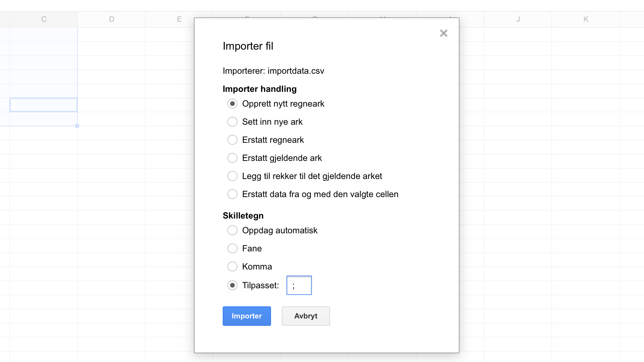Choose "Sett inn nye ark" import action
Viewport: 644px width, 362px height.
point(232,122)
